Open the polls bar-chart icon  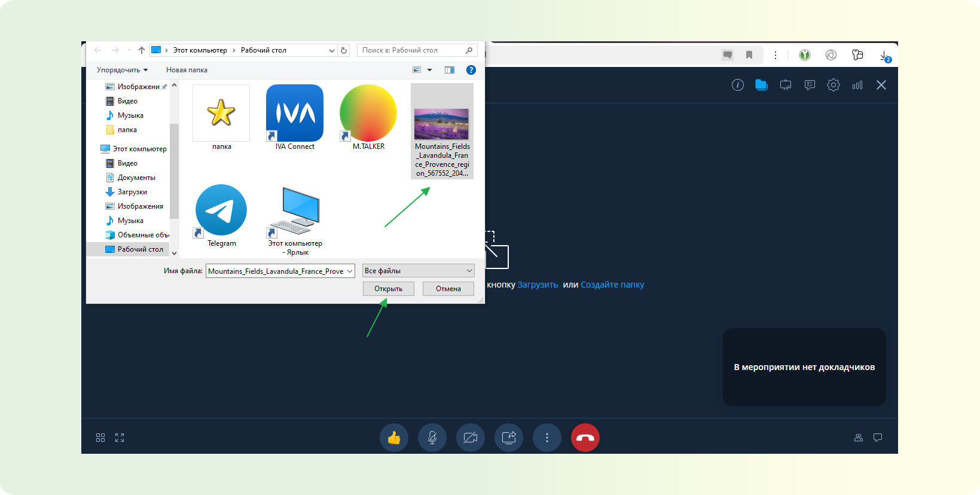coord(857,85)
